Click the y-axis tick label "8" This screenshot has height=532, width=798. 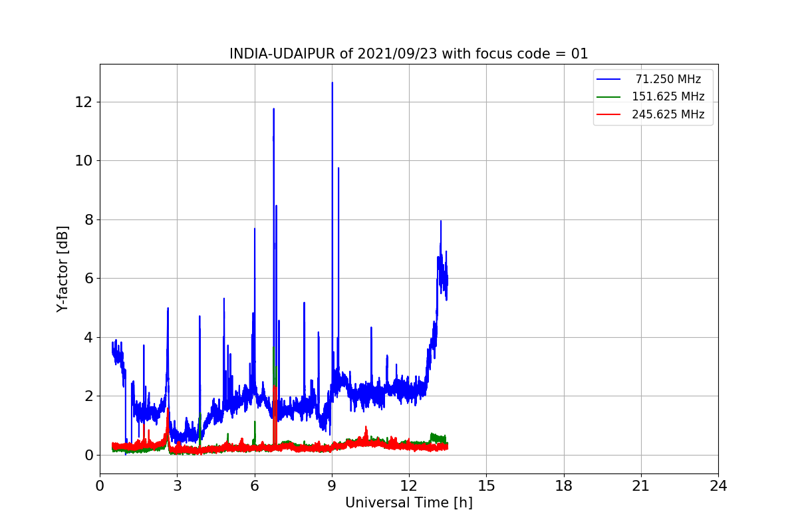click(88, 219)
